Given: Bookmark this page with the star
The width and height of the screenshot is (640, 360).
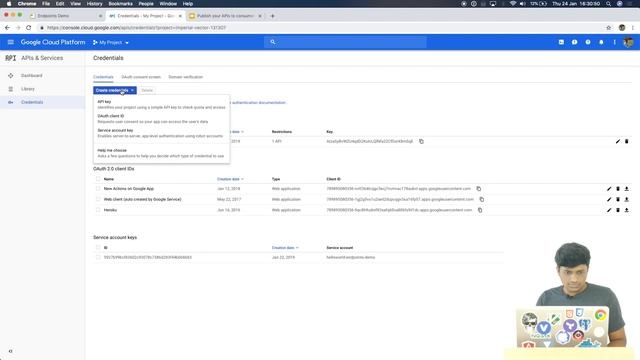Looking at the screenshot, I should click(609, 27).
